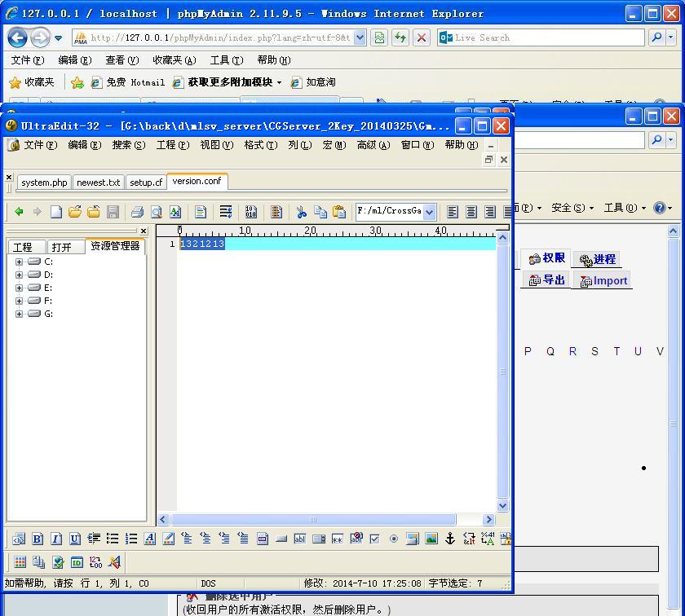
Task: Click the New File icon in UltraEdit toolbar
Action: pos(55,212)
